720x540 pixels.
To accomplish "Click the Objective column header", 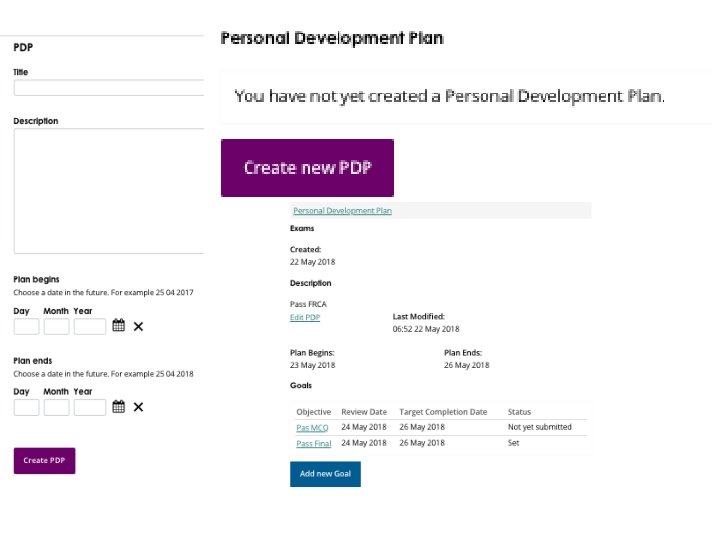I will pos(314,412).
